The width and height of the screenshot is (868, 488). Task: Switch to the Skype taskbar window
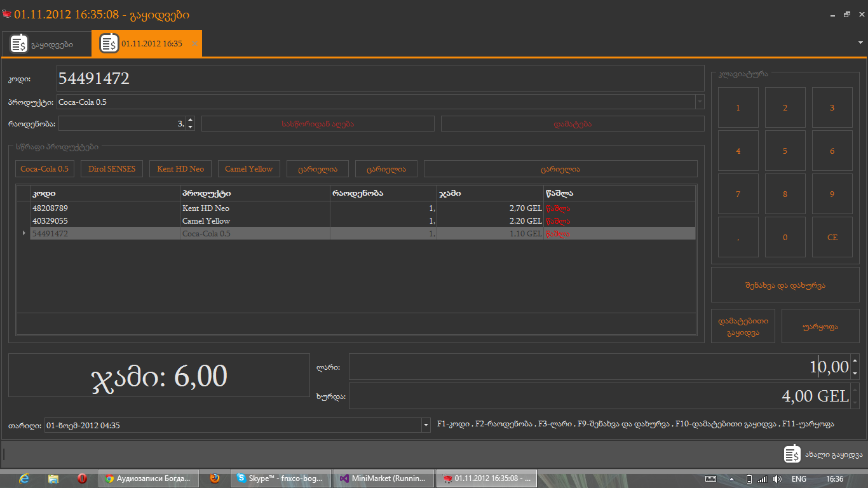[280, 478]
